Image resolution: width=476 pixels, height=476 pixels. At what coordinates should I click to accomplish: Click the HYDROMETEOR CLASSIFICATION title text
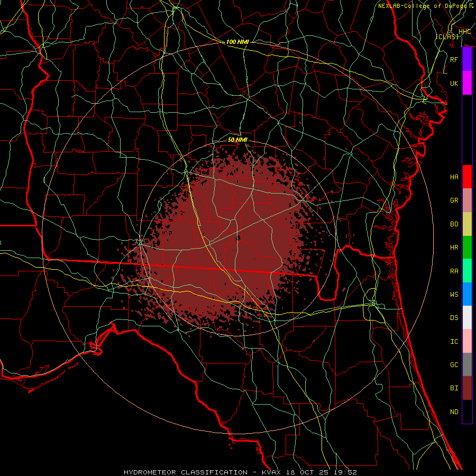click(x=186, y=472)
